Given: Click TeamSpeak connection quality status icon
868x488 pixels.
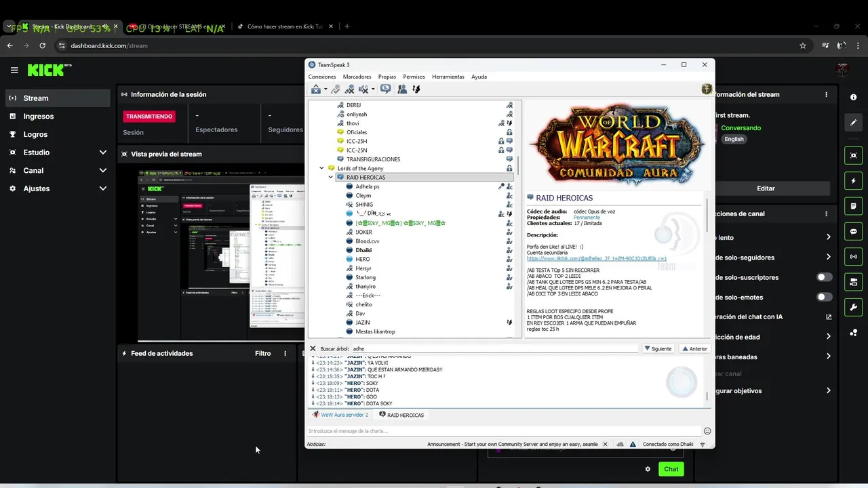Looking at the screenshot, I should pos(703,445).
